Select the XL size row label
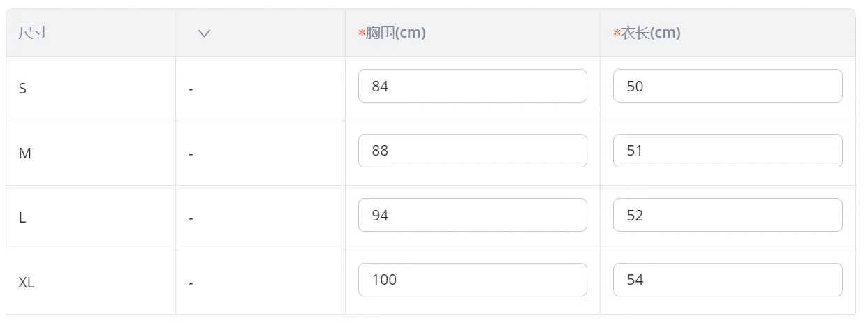Image resolution: width=868 pixels, height=323 pixels. [26, 283]
